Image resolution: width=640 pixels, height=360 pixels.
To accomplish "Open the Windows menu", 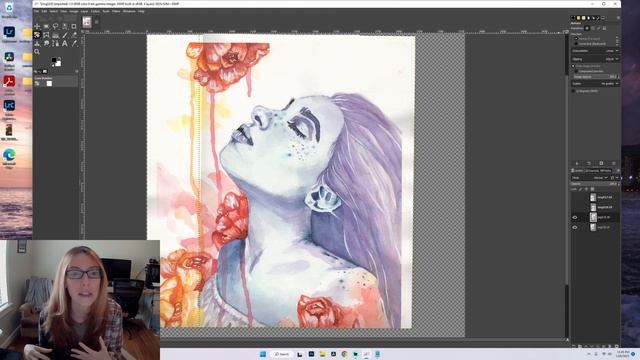I will tap(129, 11).
